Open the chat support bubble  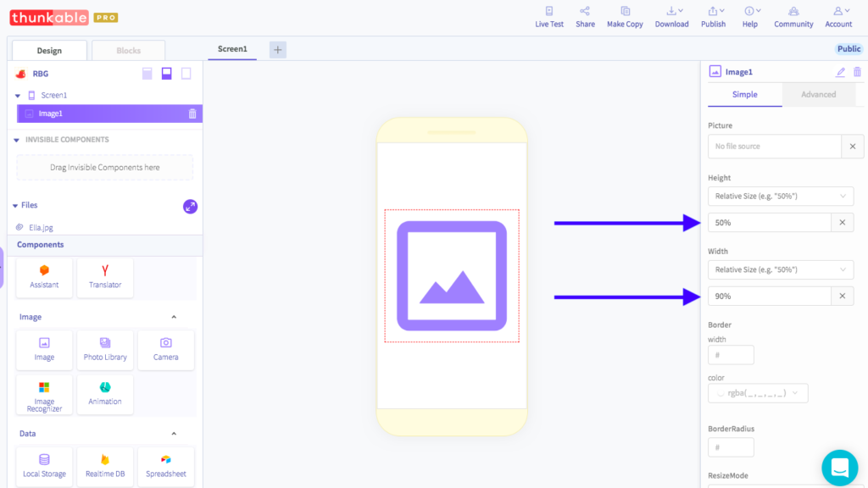coord(840,468)
